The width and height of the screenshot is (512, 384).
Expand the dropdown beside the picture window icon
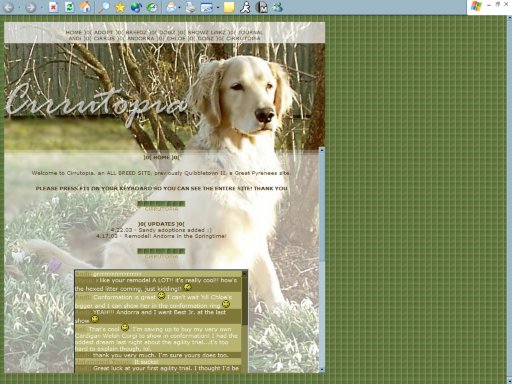[x=218, y=7]
